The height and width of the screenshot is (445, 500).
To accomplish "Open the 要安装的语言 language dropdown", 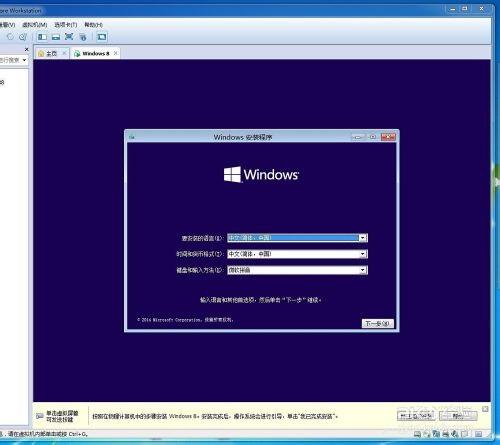I will 297,238.
